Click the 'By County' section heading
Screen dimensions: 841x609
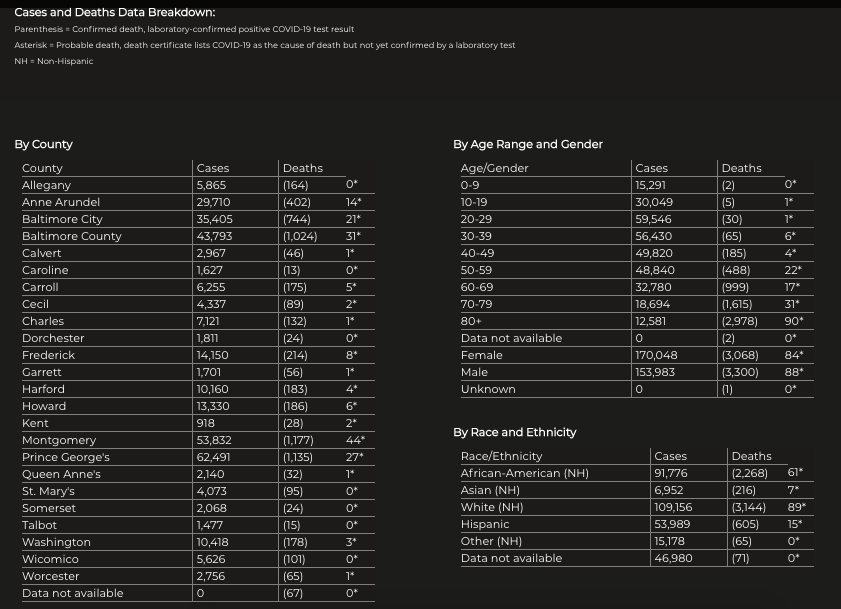click(x=43, y=144)
